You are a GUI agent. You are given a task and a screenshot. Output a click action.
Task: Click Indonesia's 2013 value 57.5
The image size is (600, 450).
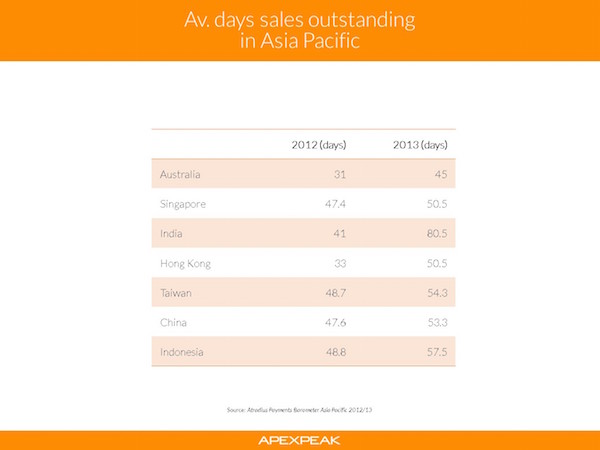click(437, 352)
